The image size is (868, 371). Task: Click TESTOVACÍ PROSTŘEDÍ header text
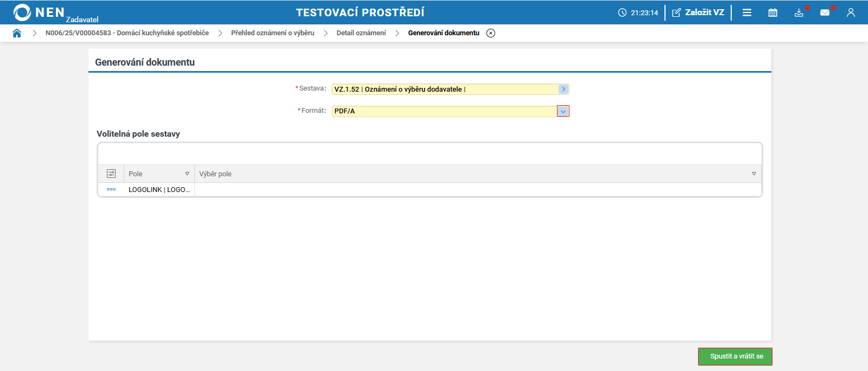(x=360, y=12)
